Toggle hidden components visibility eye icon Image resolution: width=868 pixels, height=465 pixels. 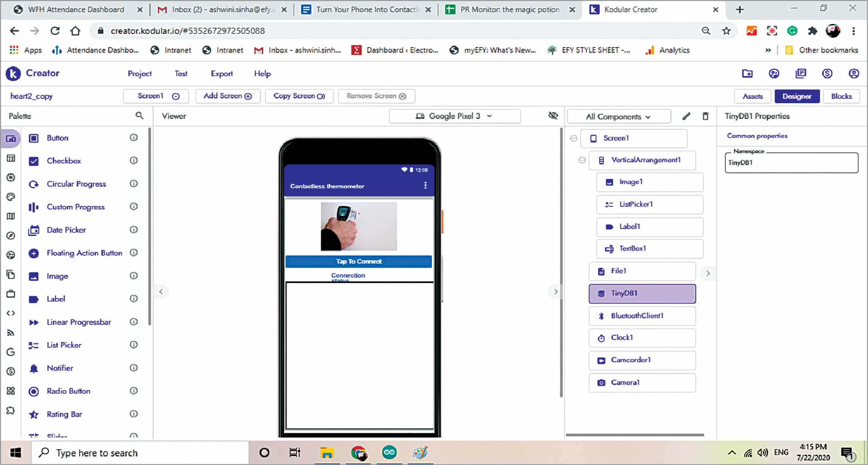coord(553,116)
